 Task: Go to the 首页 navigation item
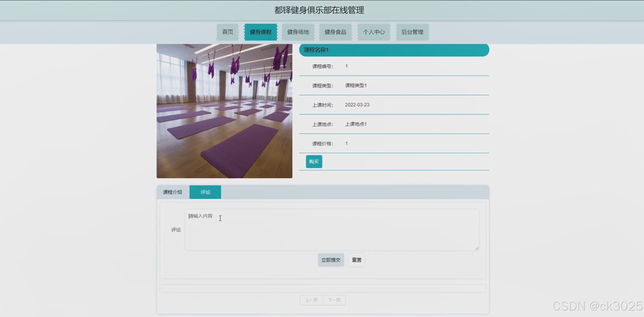[x=227, y=32]
